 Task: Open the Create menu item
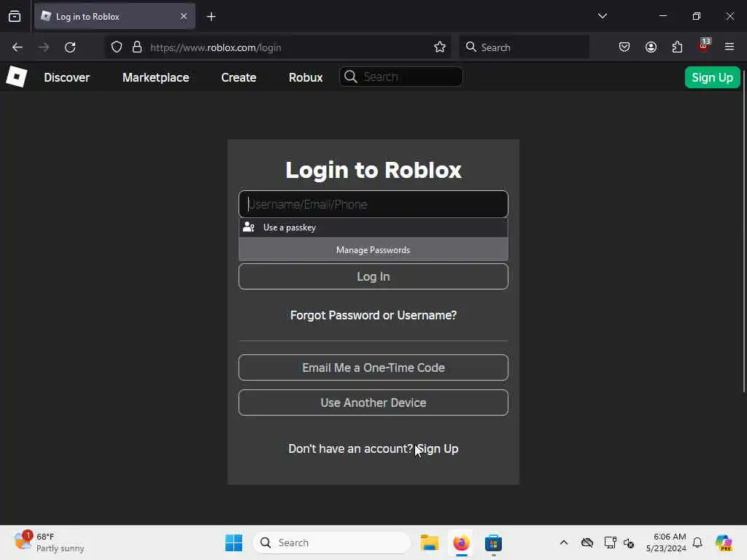coord(239,77)
